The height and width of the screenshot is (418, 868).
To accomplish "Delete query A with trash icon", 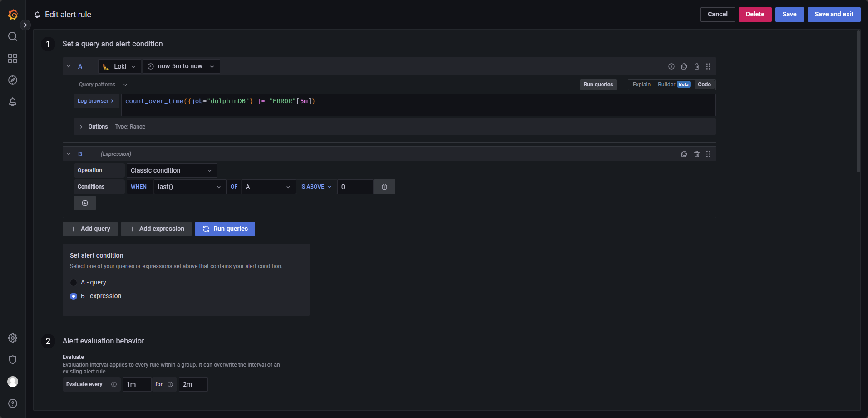I will [697, 66].
